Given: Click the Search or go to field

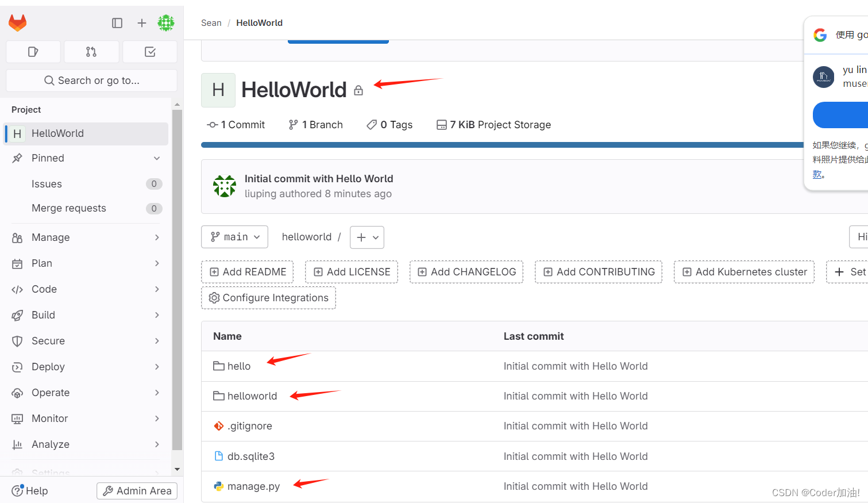Looking at the screenshot, I should pos(91,80).
